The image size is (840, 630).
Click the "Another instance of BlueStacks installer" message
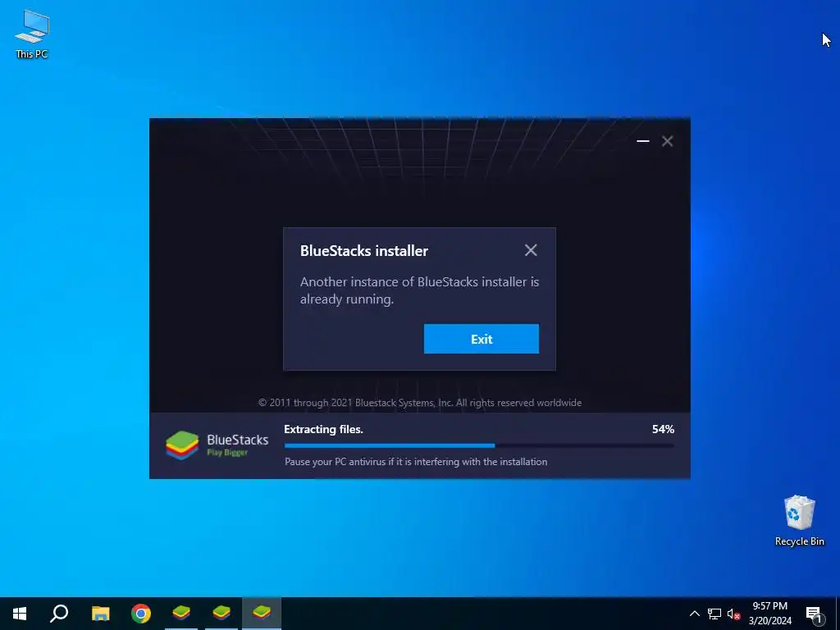pos(419,290)
